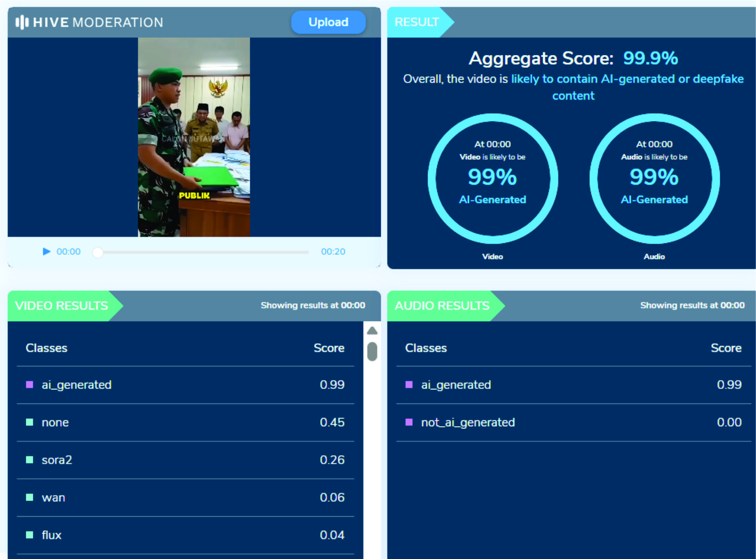Select the VIDEO RESULTS header tab

pyautogui.click(x=62, y=306)
